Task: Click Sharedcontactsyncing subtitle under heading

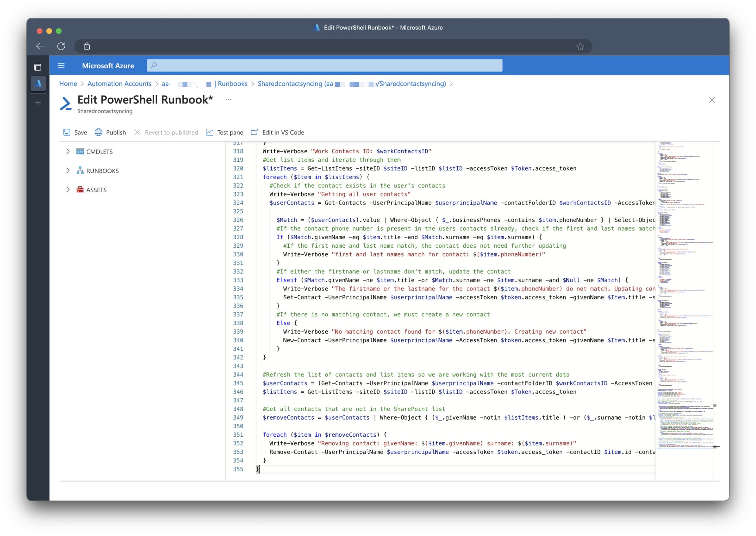Action: pyautogui.click(x=105, y=111)
